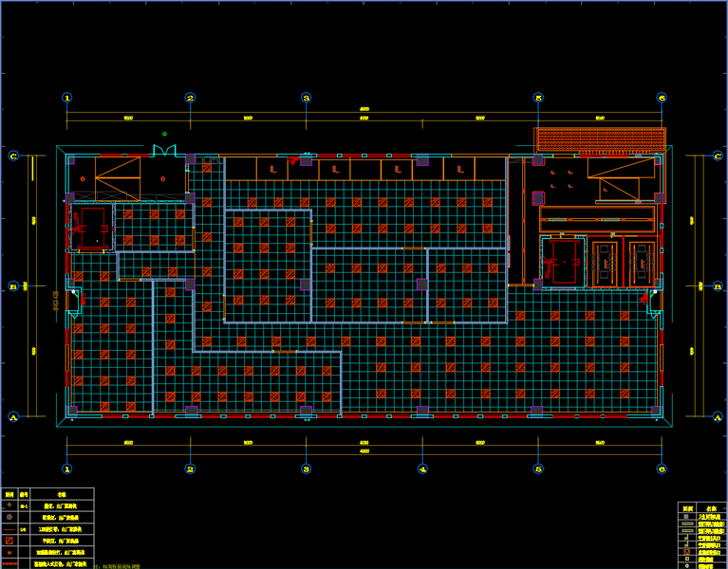Select the small solid red square legend symbol
This screenshot has width=728, height=569.
pos(9,553)
